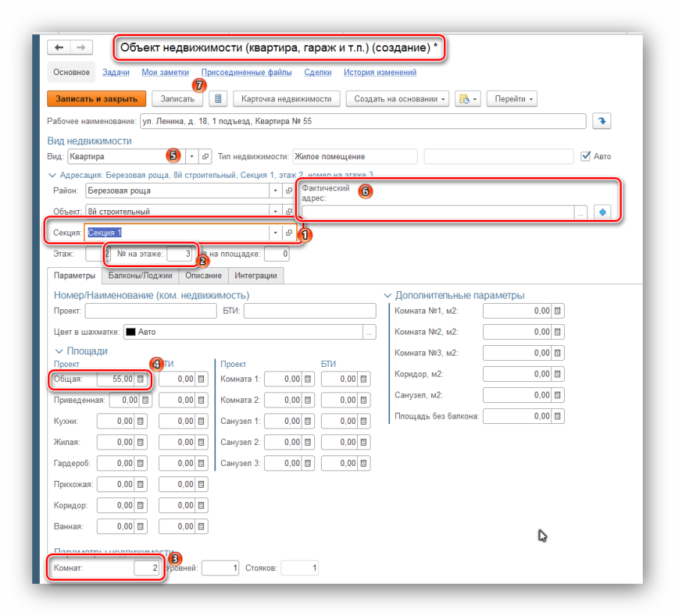Click the black Цвет в шахматке swatch
The image size is (675, 616).
pos(130,332)
